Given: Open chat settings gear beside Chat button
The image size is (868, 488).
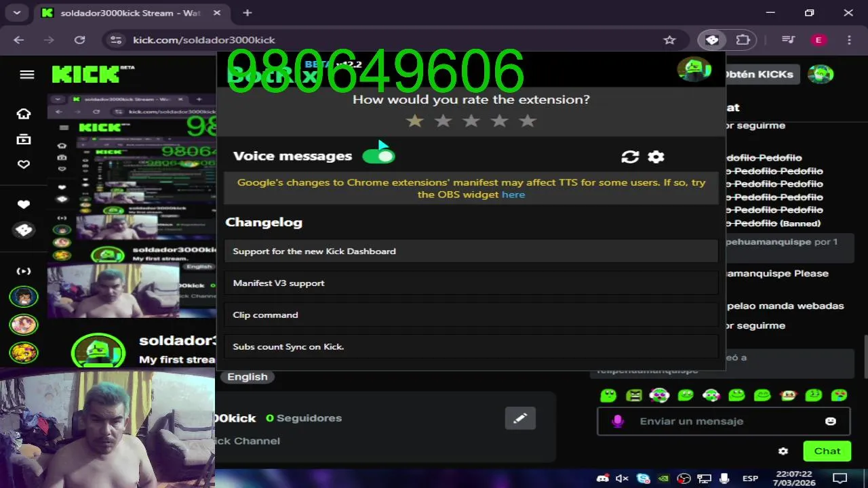Looking at the screenshot, I should [x=783, y=451].
